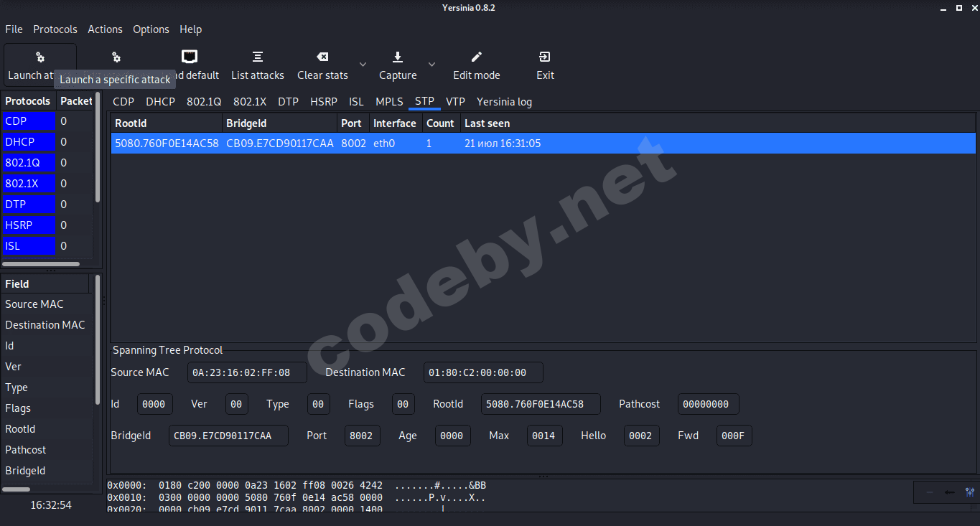Image resolution: width=980 pixels, height=526 pixels.
Task: Switch to the Yersinia log tab
Action: click(504, 102)
